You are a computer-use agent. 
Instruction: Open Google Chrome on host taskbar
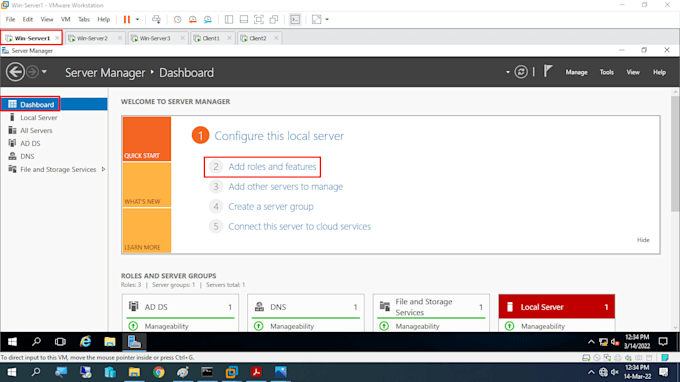[158, 372]
